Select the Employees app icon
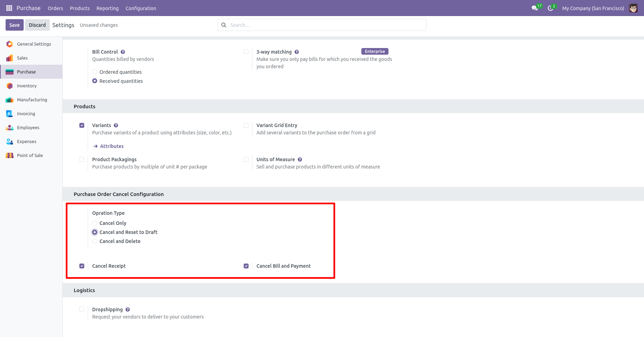 coord(10,127)
